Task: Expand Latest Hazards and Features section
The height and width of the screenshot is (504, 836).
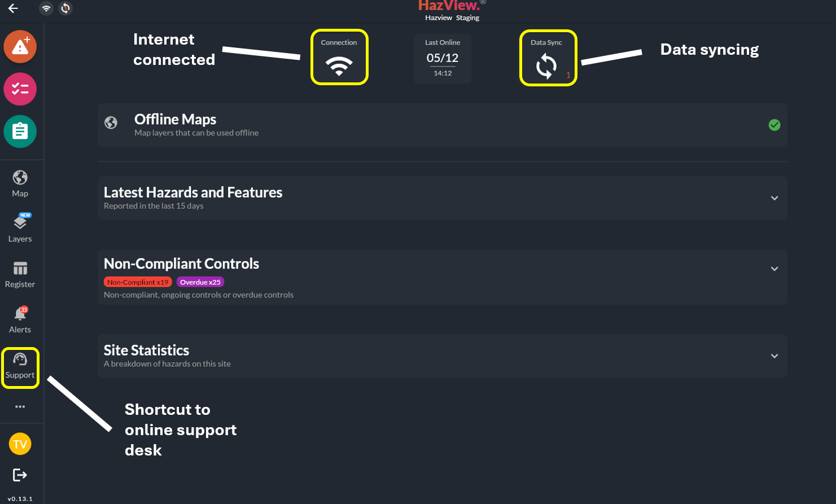Action: point(774,198)
